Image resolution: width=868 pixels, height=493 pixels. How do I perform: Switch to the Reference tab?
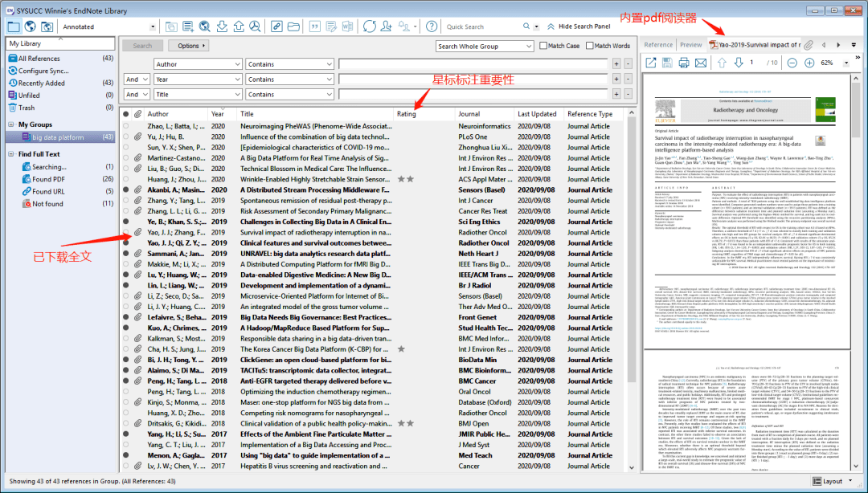point(658,45)
